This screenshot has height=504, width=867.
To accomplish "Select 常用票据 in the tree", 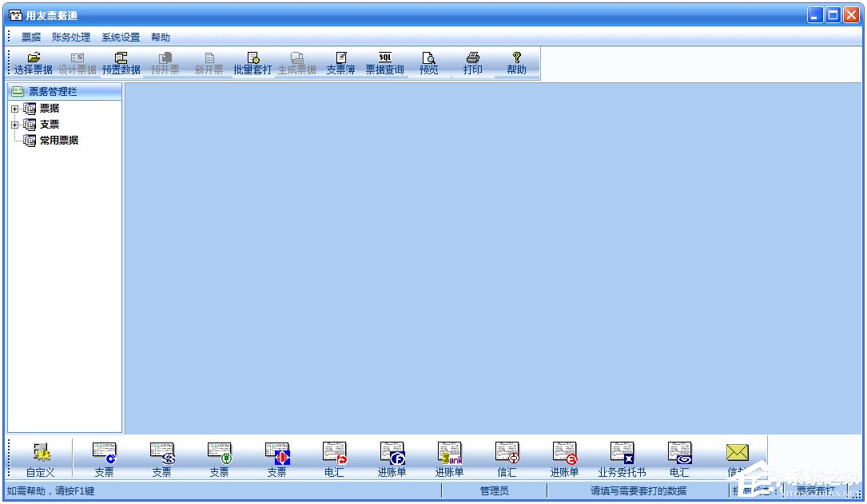I will click(58, 141).
